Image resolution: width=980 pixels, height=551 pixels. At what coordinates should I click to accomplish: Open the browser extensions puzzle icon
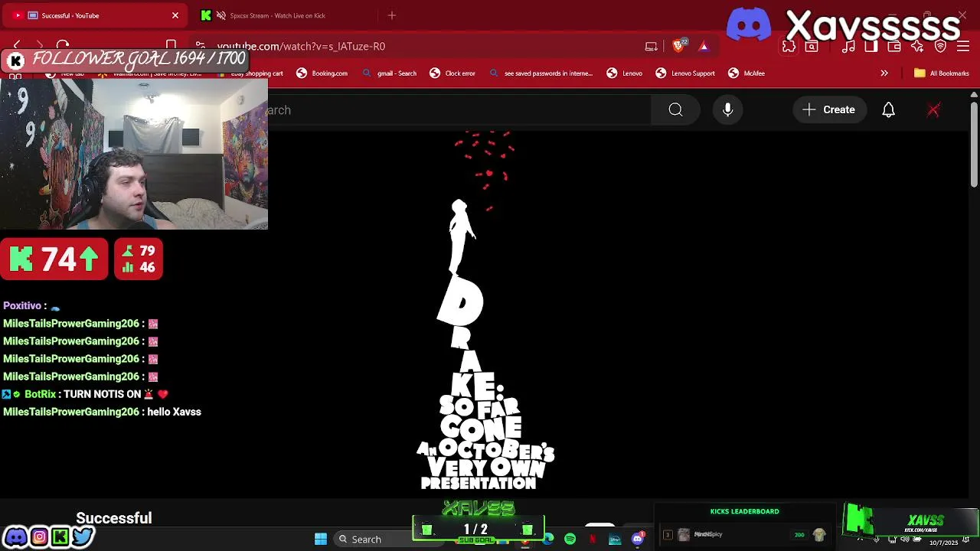[x=789, y=46]
